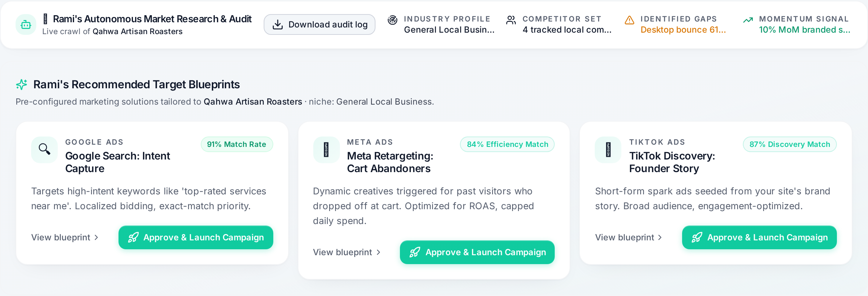Click the 'TIKTOK ADS' card label
Viewport: 868px width, 296px height.
657,142
